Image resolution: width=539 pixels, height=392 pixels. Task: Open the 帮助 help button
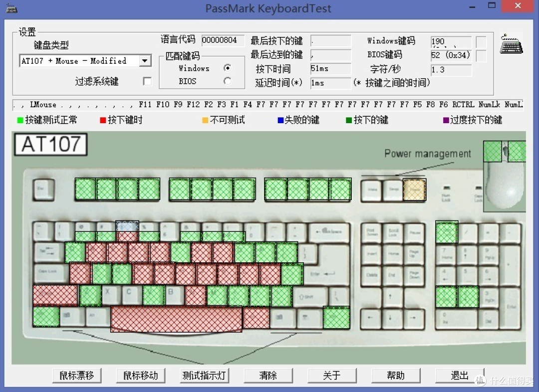[x=396, y=376]
